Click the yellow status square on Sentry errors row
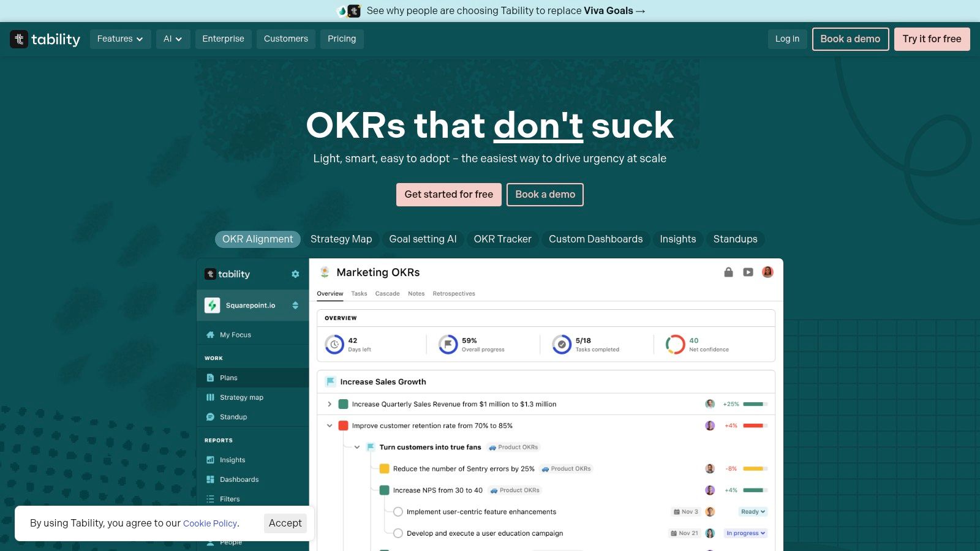Screen dimensions: 980x551 [x=385, y=469]
